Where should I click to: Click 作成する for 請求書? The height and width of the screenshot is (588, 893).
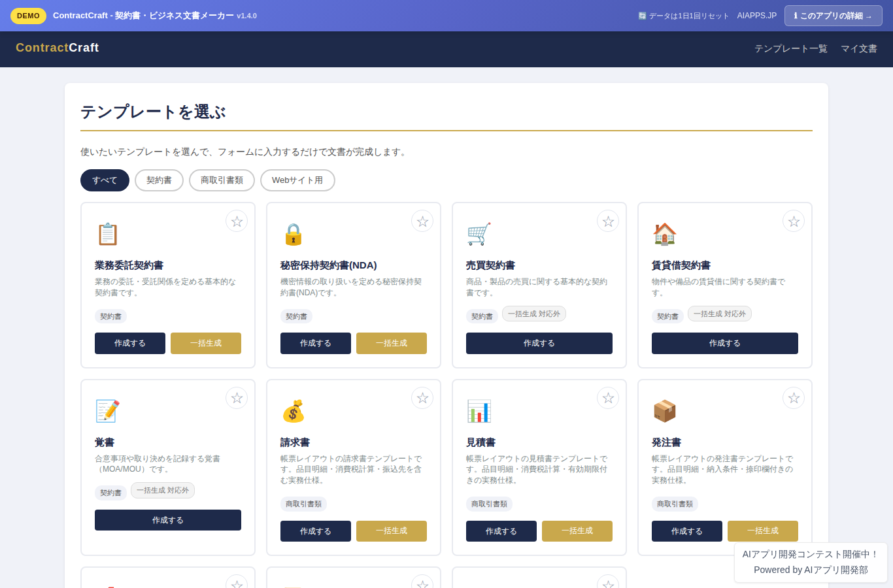316,531
